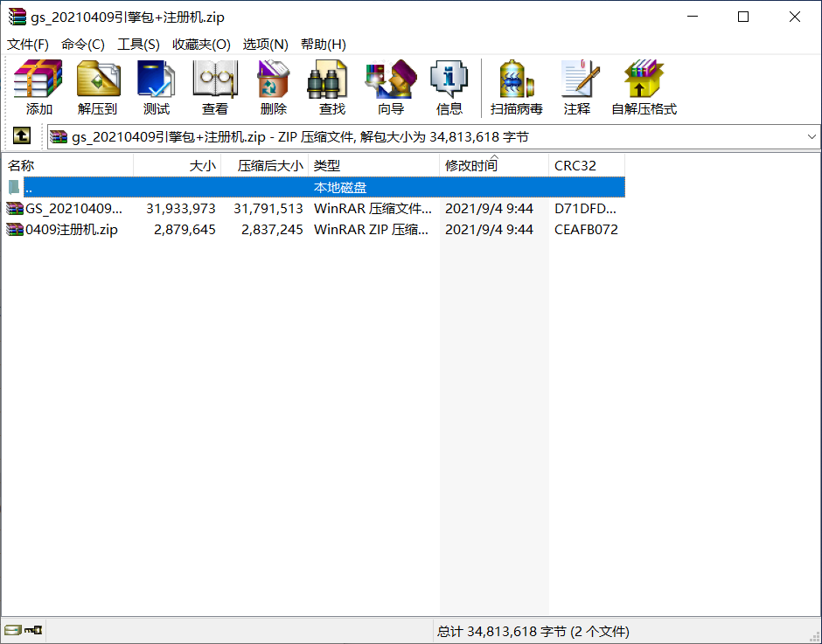Click the key password icon in status bar
Screen dimensions: 822x644
click(x=33, y=630)
